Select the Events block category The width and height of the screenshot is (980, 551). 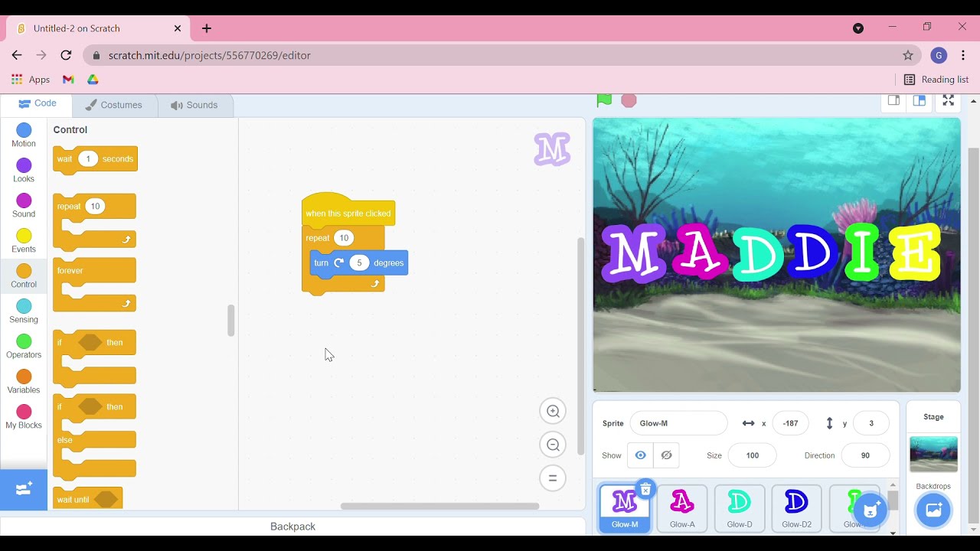coord(24,241)
